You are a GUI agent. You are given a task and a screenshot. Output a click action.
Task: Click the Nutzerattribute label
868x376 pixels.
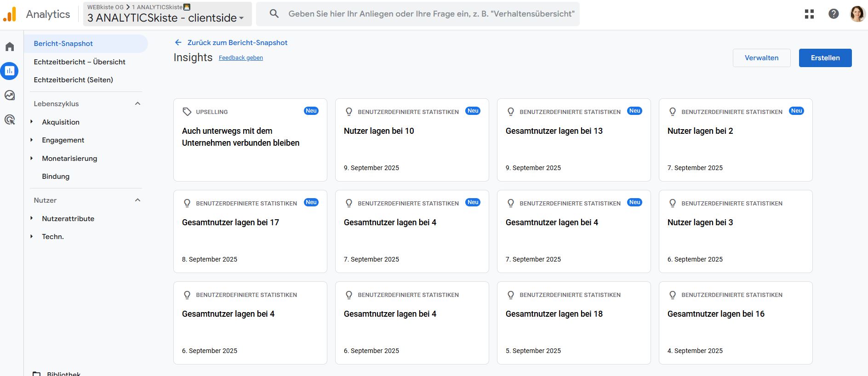pos(68,218)
